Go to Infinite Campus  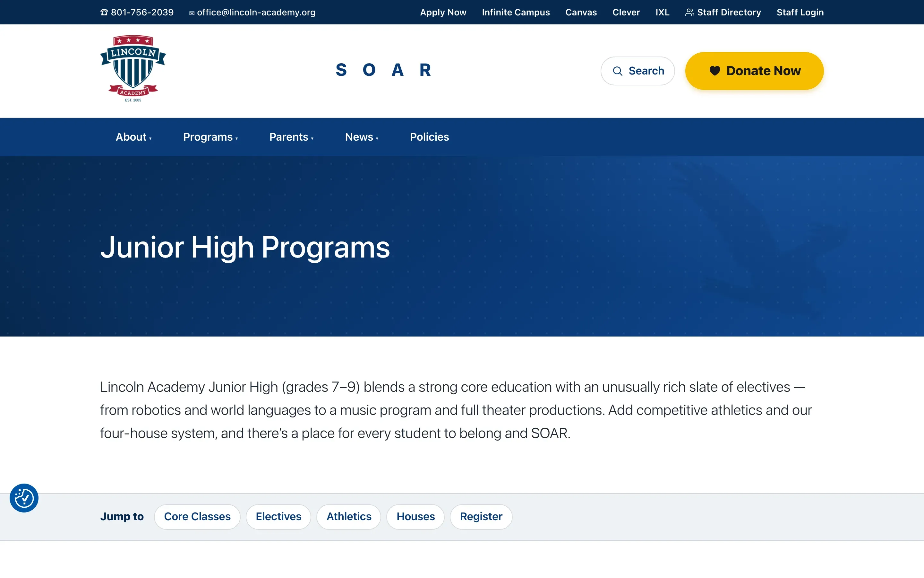(516, 12)
